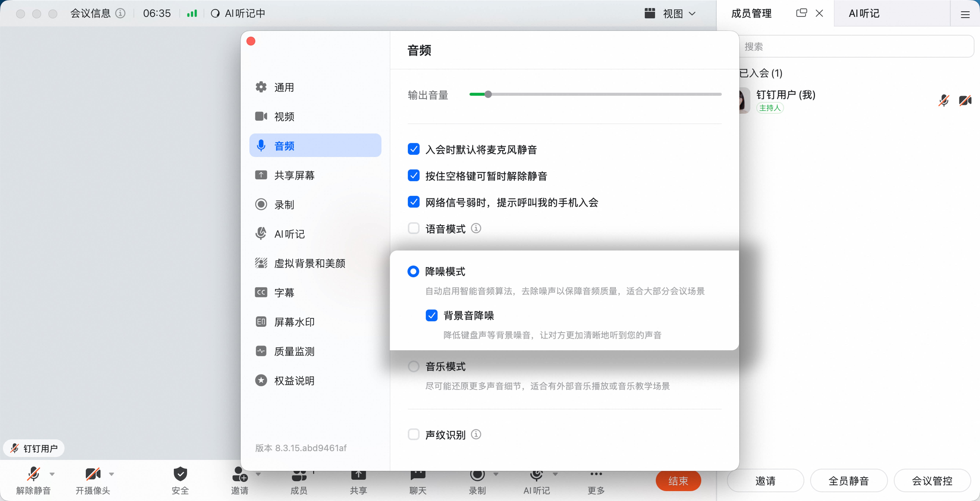Open the 安全 shield icon
This screenshot has height=501, width=980.
180,474
